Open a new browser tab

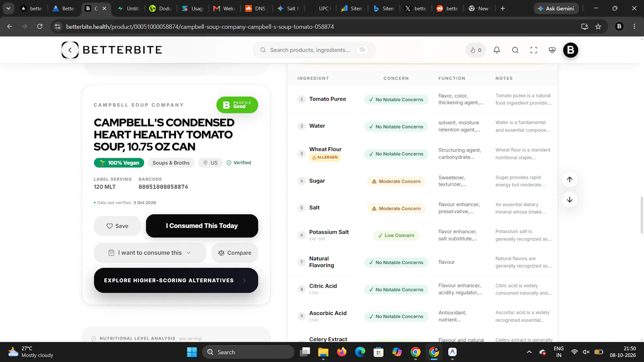click(x=503, y=8)
